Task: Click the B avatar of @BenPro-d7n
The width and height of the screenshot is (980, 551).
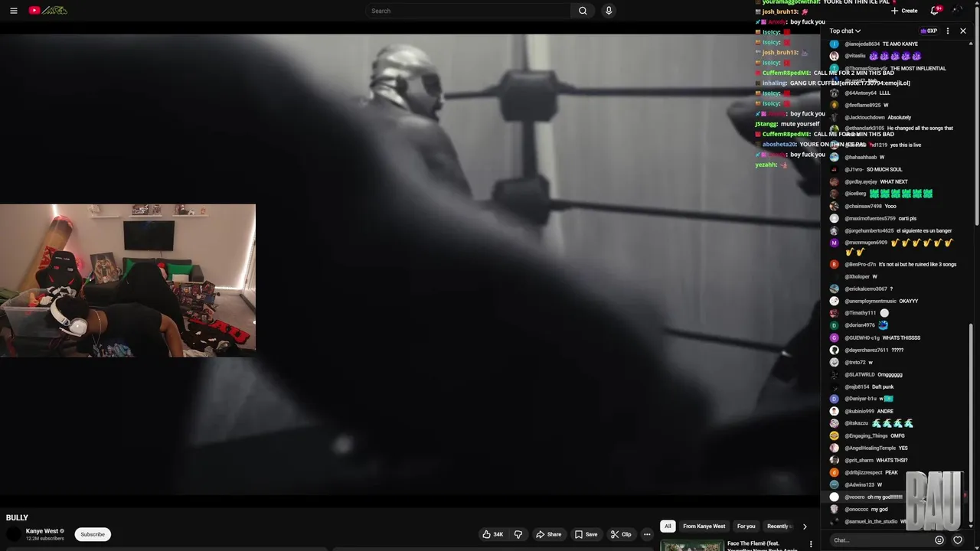Action: (834, 264)
